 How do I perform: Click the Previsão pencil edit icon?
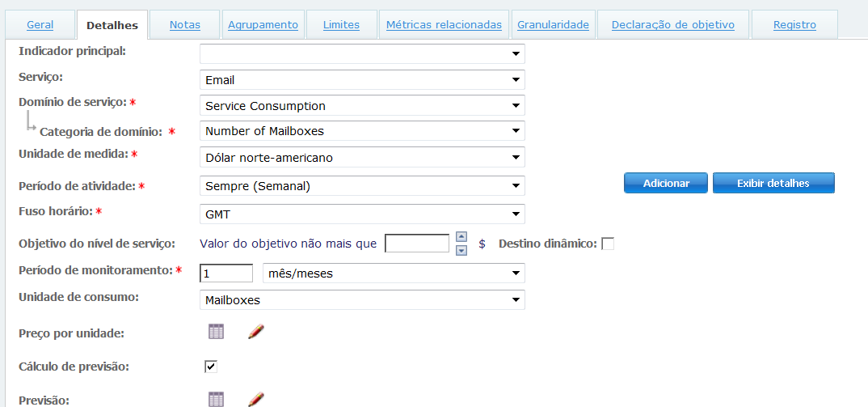[256, 398]
